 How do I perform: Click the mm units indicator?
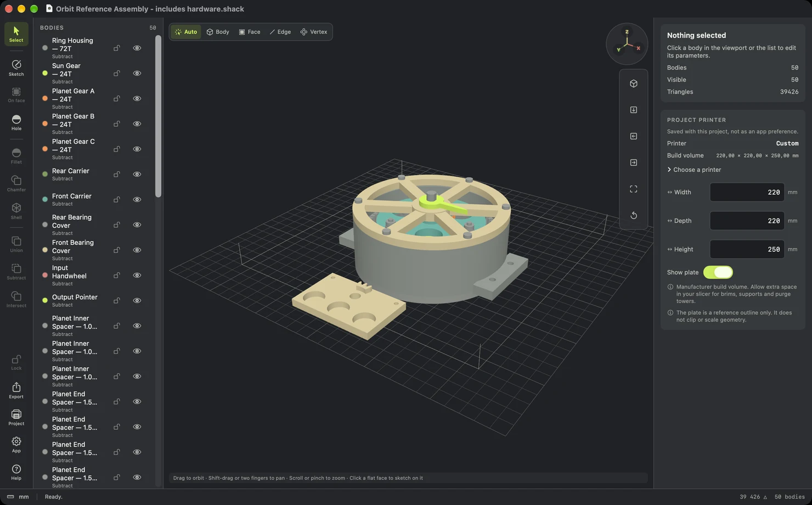pyautogui.click(x=18, y=497)
